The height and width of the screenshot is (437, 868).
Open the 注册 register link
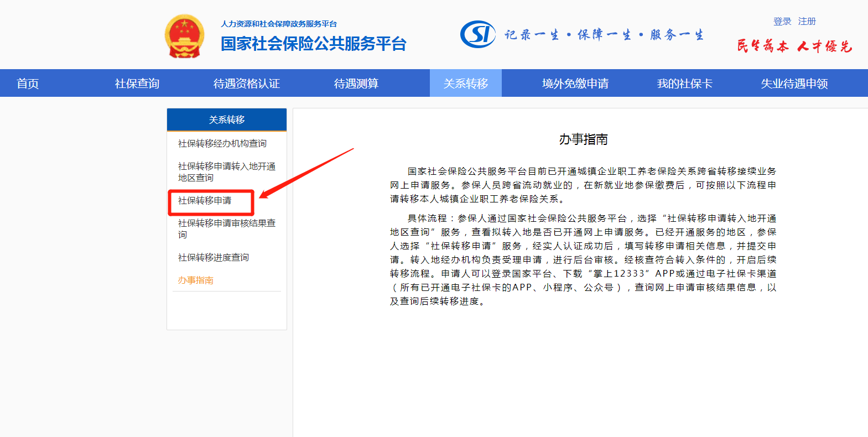807,22
